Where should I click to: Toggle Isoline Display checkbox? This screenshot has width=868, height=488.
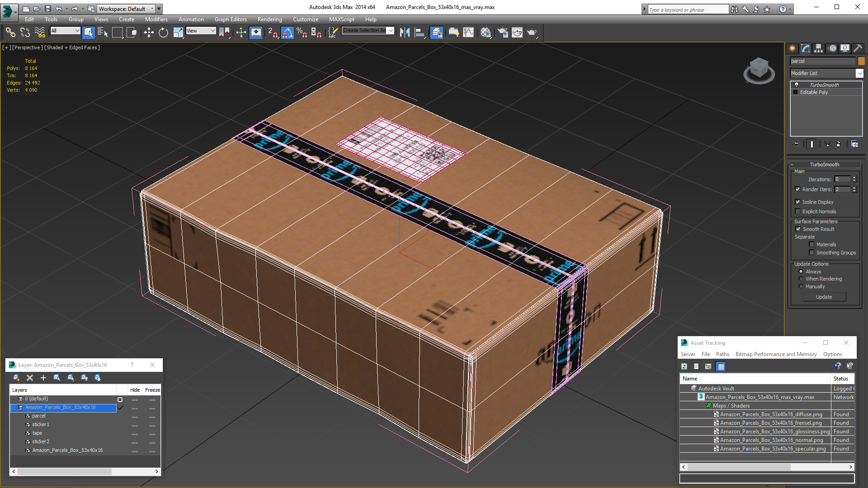point(798,202)
